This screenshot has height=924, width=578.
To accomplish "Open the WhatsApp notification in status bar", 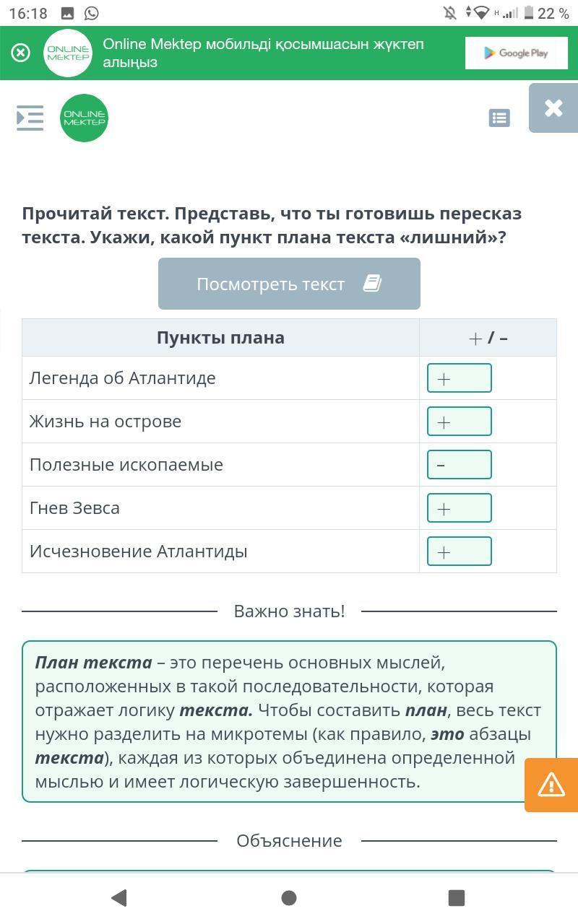I will click(91, 13).
